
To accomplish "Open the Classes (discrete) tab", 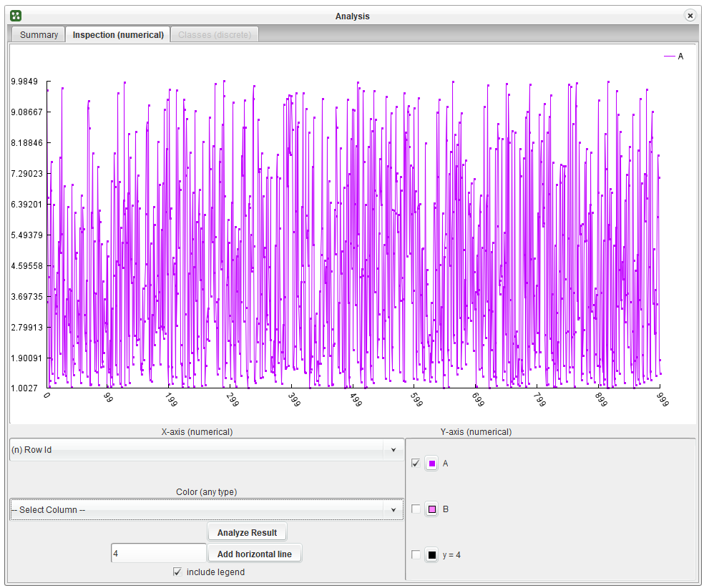I will coord(215,34).
